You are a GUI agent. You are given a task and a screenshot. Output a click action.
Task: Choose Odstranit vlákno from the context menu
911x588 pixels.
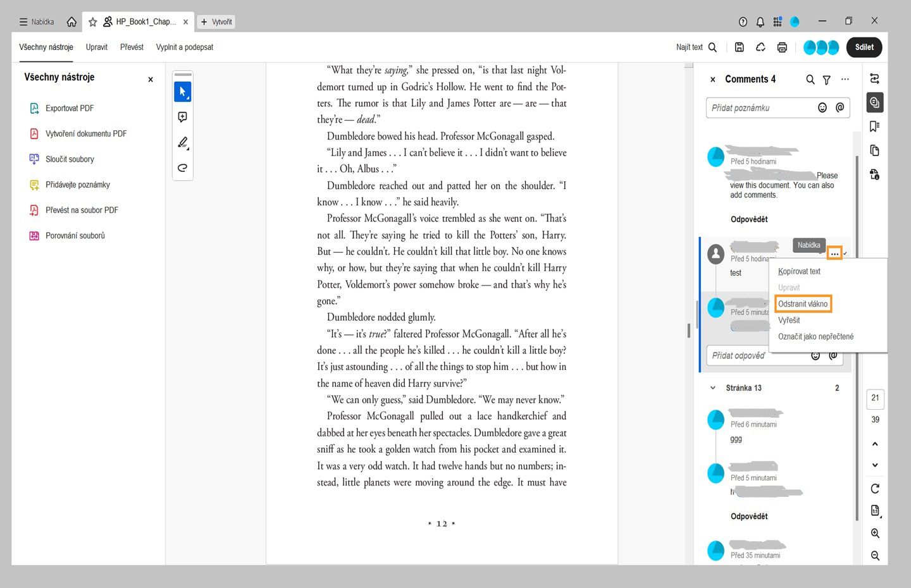pos(803,304)
